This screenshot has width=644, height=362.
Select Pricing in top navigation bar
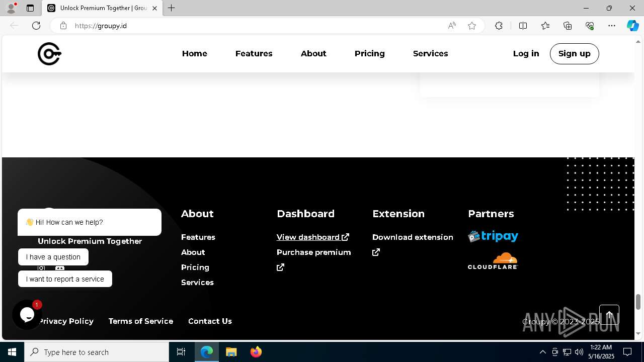(x=369, y=53)
